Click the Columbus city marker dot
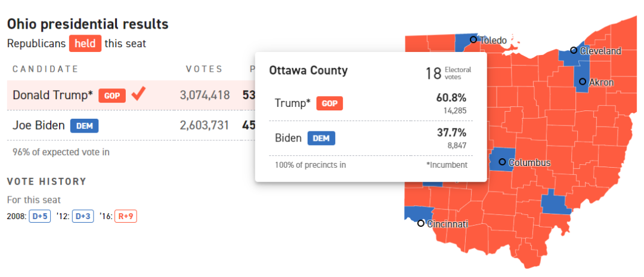Viewport: 644px width, 277px height. [502, 162]
